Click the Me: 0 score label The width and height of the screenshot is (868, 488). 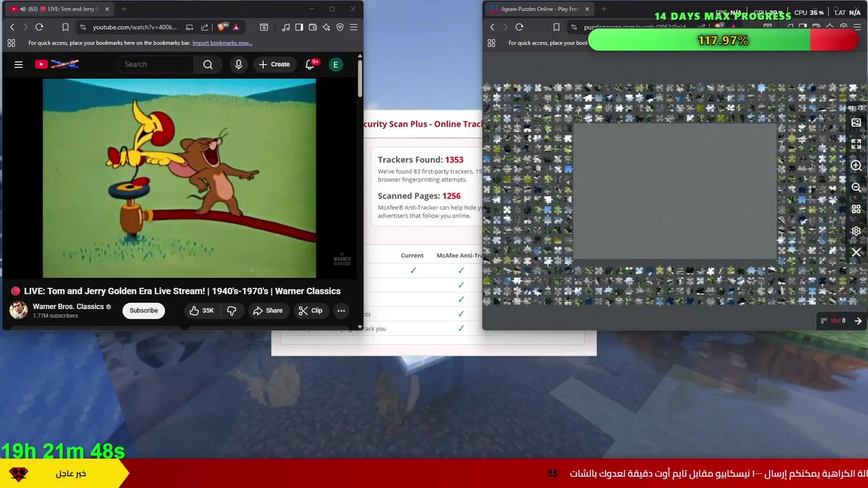(x=838, y=321)
